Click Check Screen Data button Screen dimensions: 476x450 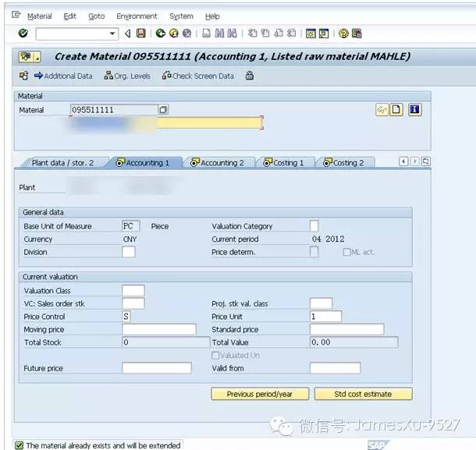pos(198,76)
